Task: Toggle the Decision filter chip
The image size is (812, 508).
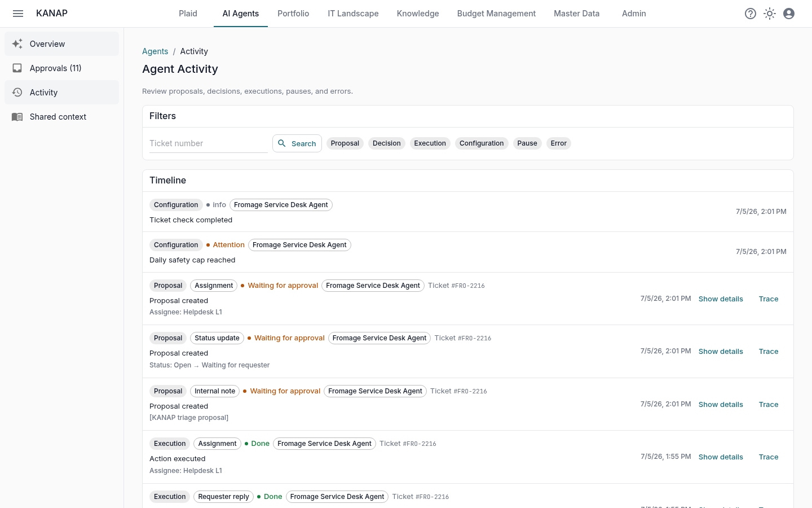Action: pyautogui.click(x=387, y=143)
